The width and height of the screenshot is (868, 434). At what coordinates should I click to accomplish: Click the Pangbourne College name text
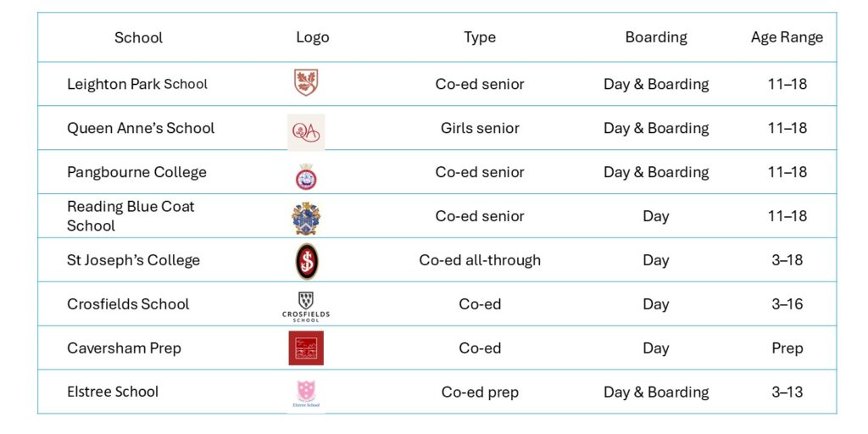click(136, 172)
